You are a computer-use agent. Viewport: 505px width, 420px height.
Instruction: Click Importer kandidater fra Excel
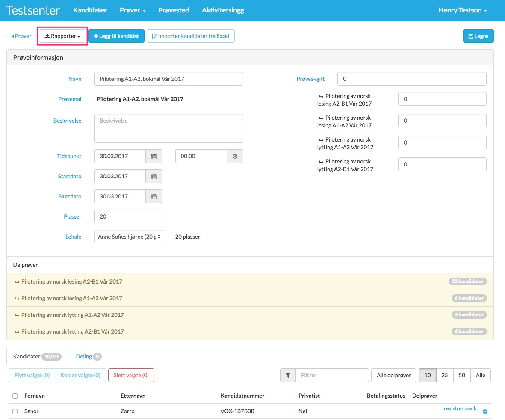[191, 36]
